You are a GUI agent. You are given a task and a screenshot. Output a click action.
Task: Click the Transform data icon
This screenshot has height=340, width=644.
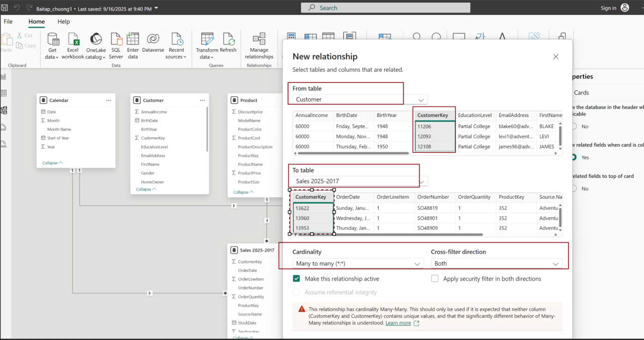coord(207,40)
